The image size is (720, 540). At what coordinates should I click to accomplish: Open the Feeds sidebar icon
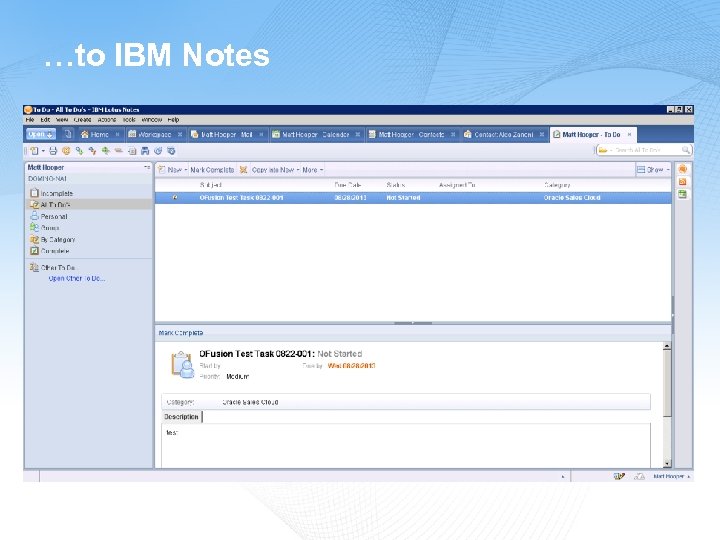(x=682, y=182)
